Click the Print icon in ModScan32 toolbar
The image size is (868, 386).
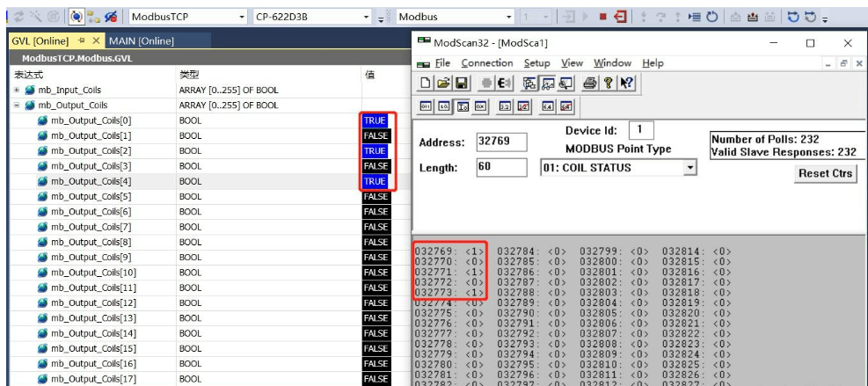click(x=590, y=83)
